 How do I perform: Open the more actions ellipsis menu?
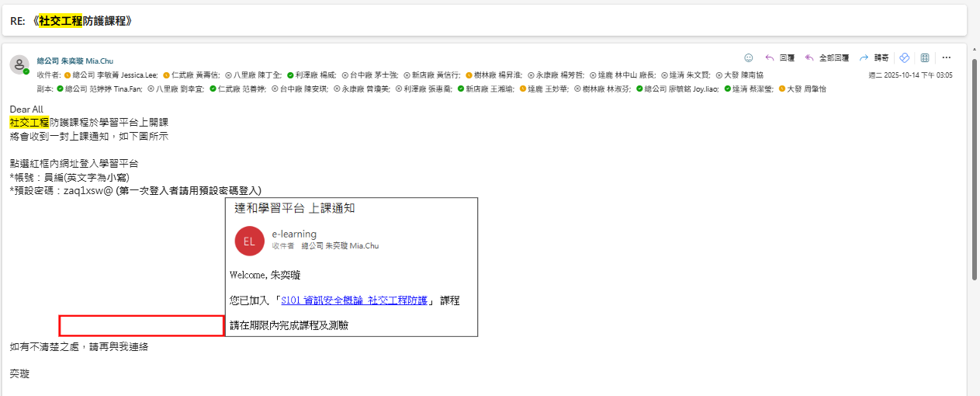946,57
